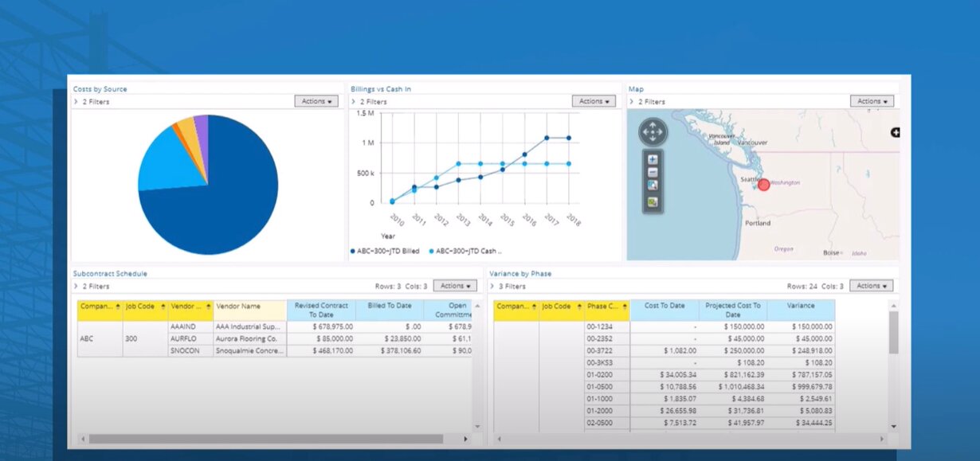Click the map pan navigation control
980x461 pixels.
pos(653,131)
